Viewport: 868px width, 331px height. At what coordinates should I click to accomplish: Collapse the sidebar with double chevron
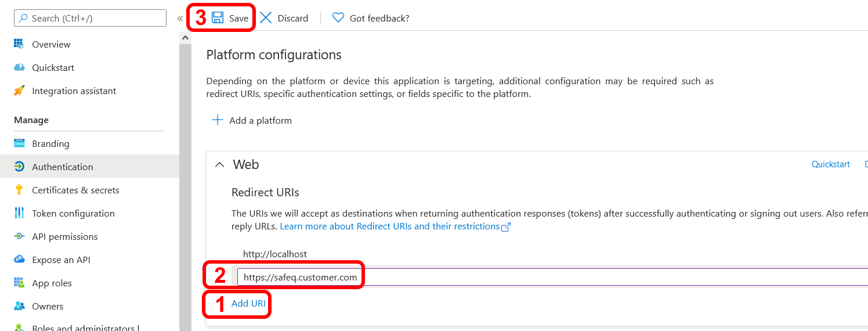pos(180,19)
